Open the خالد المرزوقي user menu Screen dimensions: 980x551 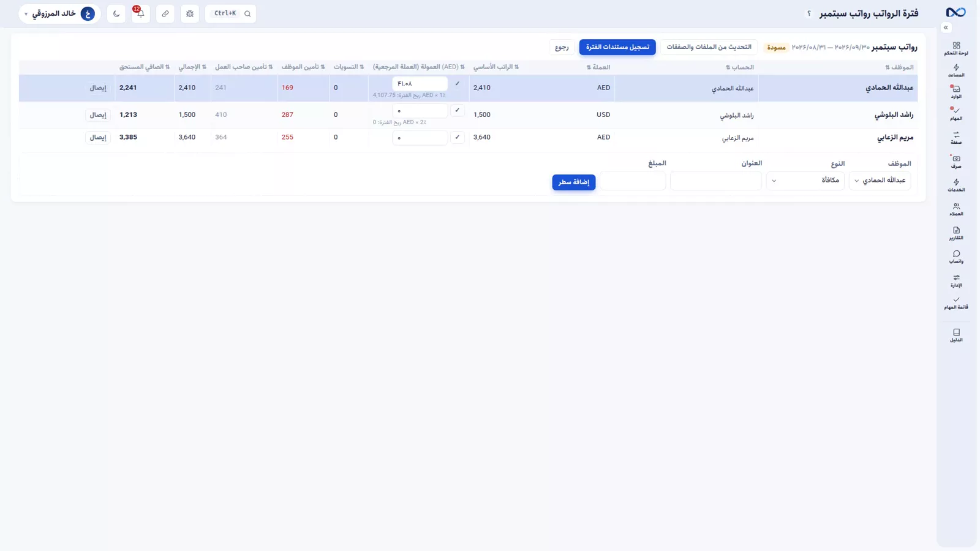pos(59,13)
